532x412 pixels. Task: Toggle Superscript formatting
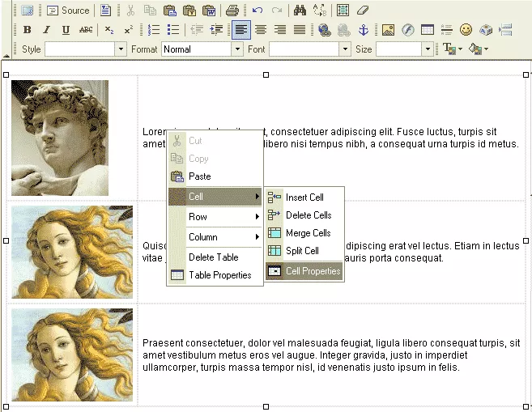point(129,30)
